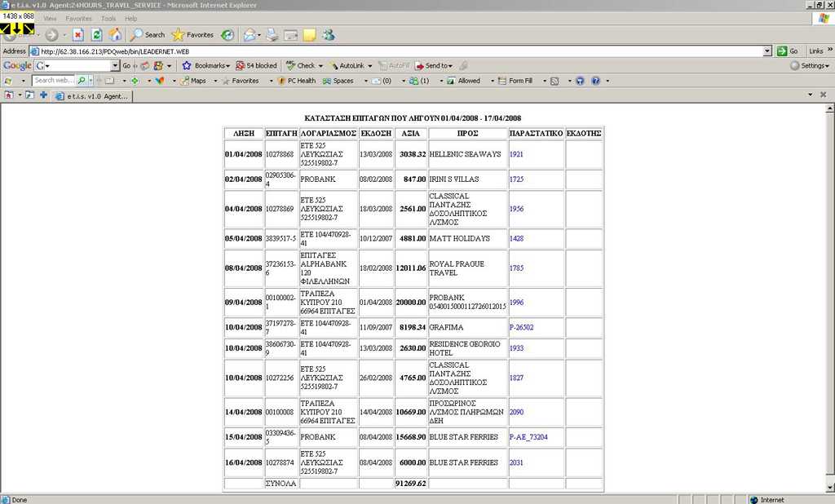Click the page scrollbar down arrow
This screenshot has width=835, height=504.
pyautogui.click(x=829, y=488)
